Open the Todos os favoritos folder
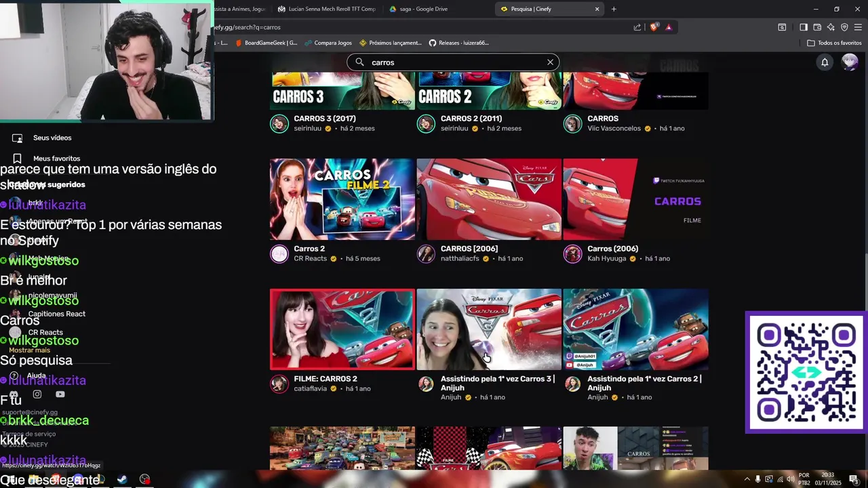The height and width of the screenshot is (488, 868). 834,43
